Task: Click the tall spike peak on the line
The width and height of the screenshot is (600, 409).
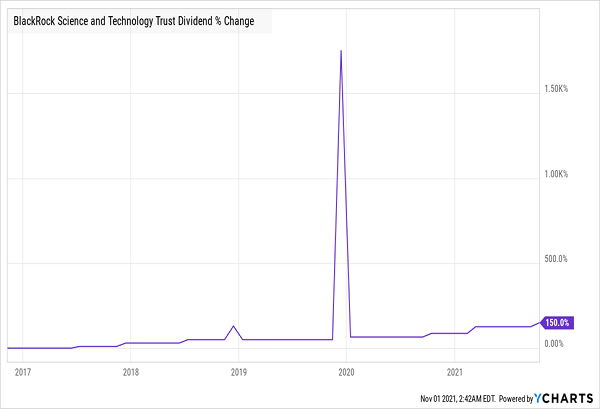Action: tap(341, 51)
